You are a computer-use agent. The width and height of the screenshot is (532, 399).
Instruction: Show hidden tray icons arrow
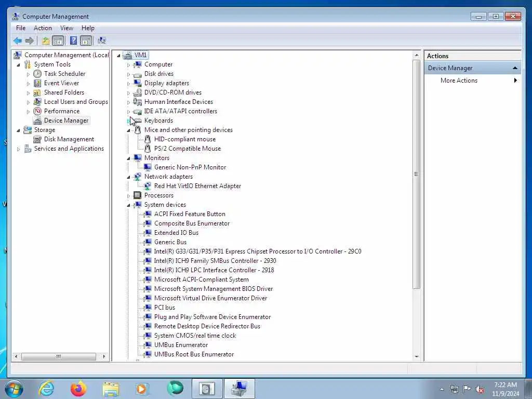pos(442,390)
